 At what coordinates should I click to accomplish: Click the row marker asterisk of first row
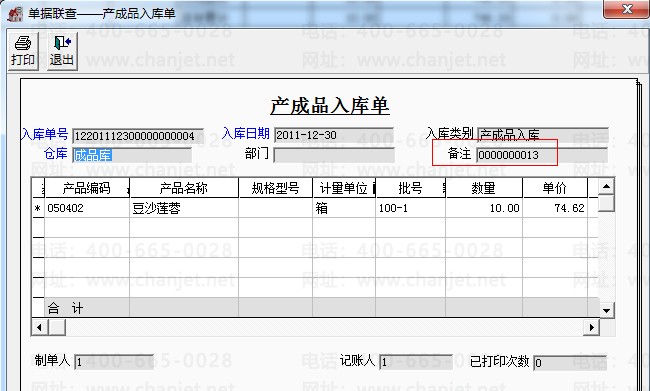38,208
